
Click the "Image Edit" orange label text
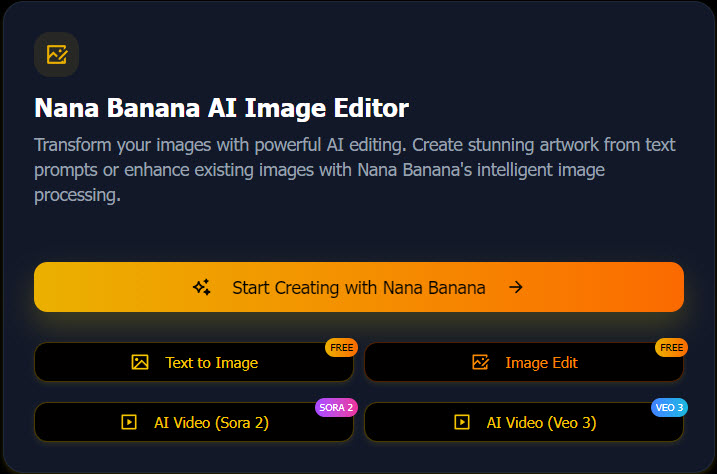(542, 362)
